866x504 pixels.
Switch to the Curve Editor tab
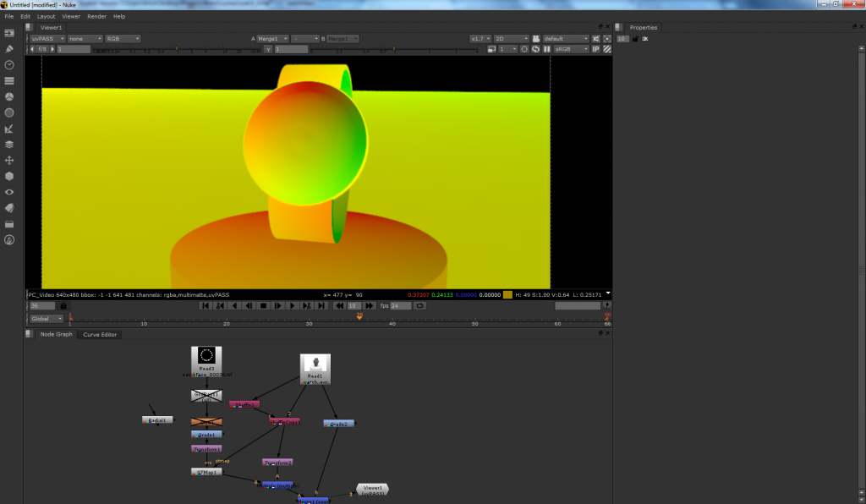[x=100, y=335]
